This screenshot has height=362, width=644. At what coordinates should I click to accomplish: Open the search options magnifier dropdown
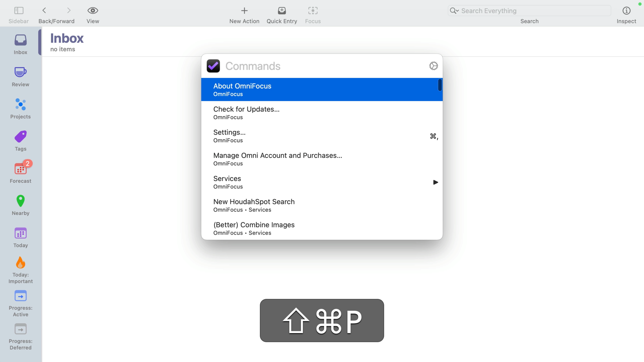pos(454,11)
